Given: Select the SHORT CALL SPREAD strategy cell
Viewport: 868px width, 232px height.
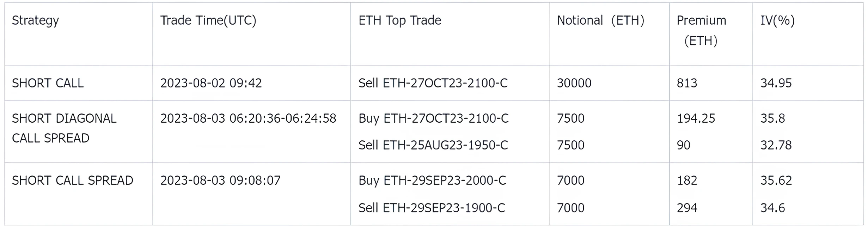Looking at the screenshot, I should [72, 181].
